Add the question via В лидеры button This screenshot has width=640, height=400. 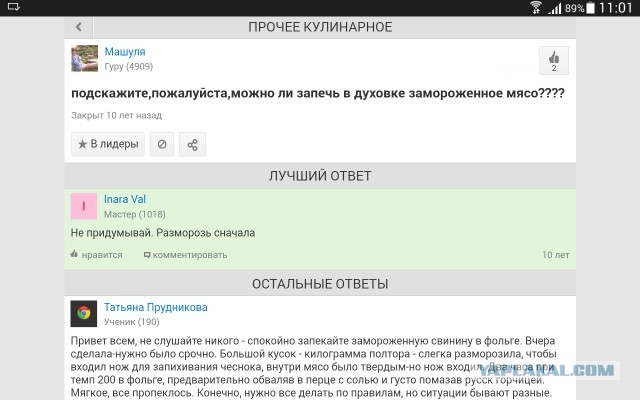point(108,144)
